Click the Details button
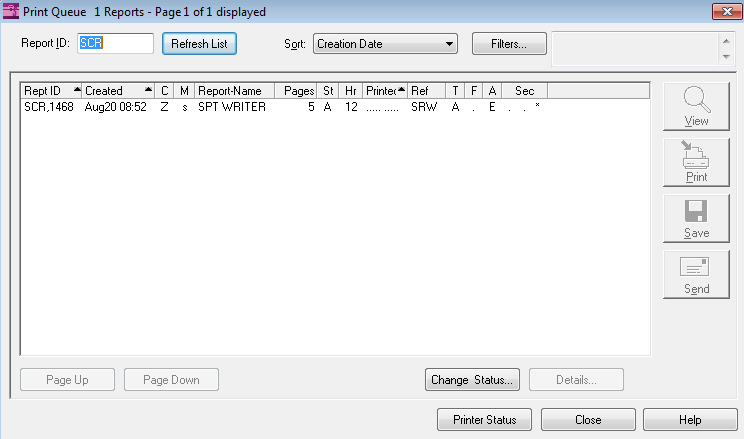 (x=576, y=380)
